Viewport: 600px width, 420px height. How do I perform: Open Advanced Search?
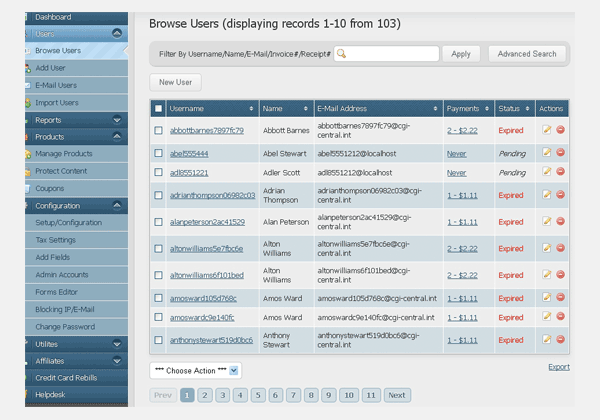(527, 54)
